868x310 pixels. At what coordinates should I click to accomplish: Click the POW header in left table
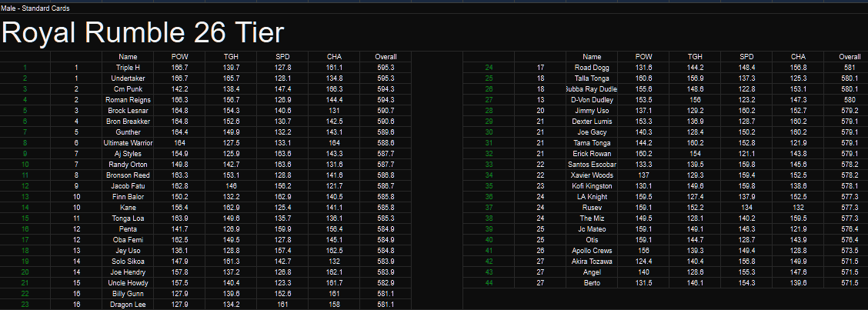(x=179, y=57)
